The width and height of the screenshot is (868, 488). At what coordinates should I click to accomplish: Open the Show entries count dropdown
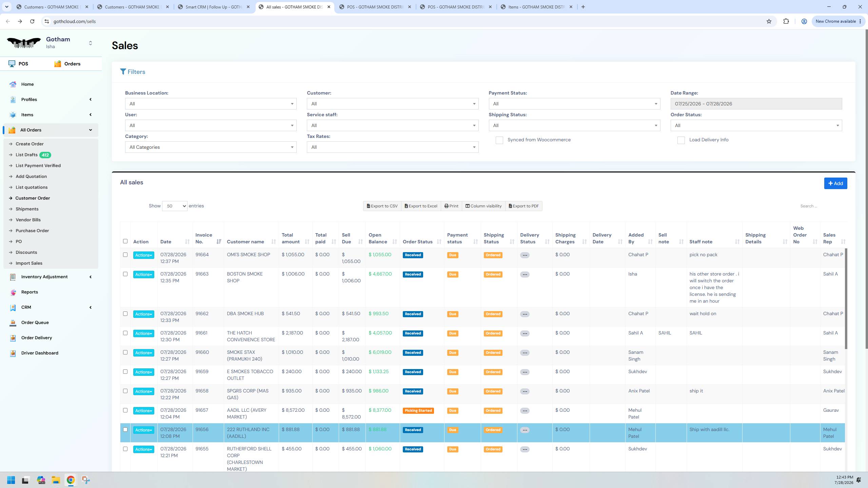click(x=175, y=206)
